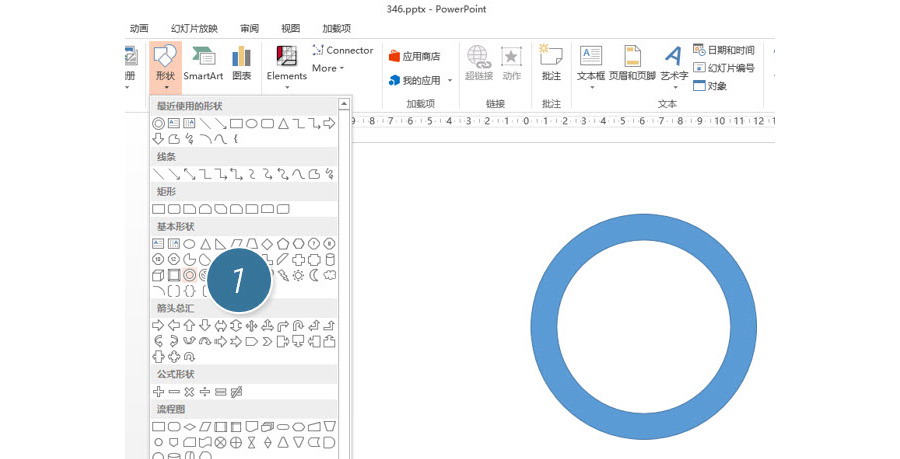The width and height of the screenshot is (900, 459).
Task: Select summing junction in 流程图
Action: coord(220,442)
